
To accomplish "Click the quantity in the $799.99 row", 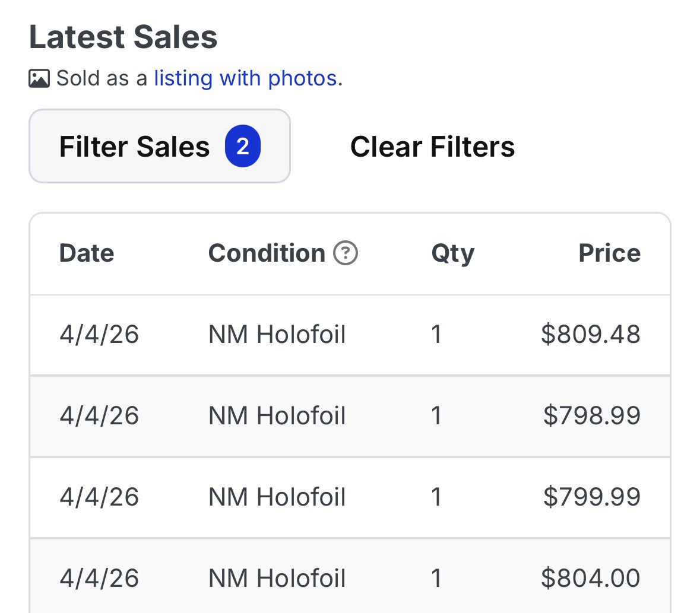I will 436,497.
